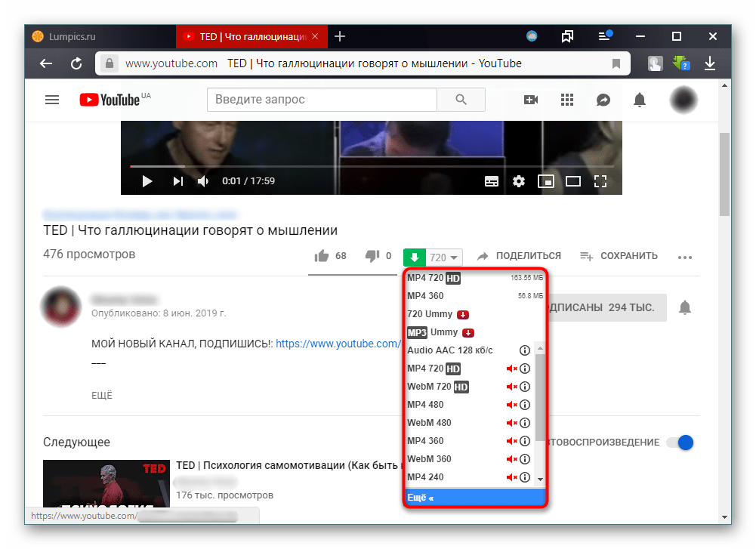Click ПОДЕЛИТЬСЯ share button
The image size is (756, 549).
coord(520,256)
